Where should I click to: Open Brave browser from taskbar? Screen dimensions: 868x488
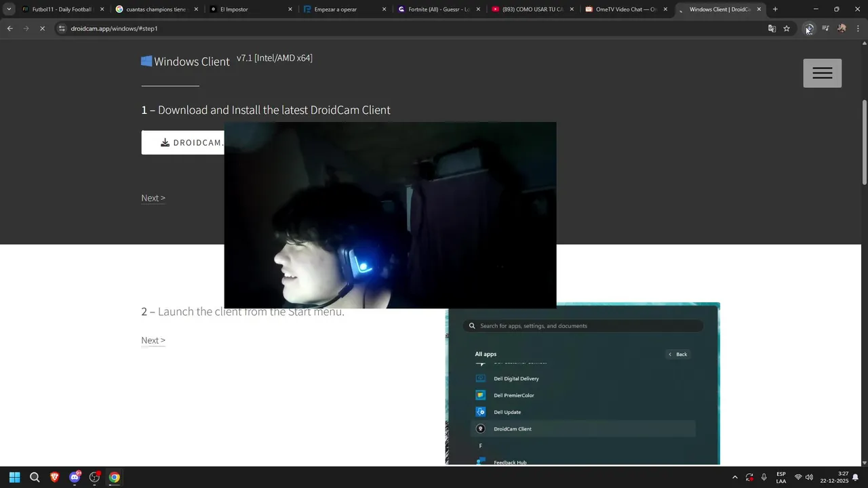pos(54,477)
